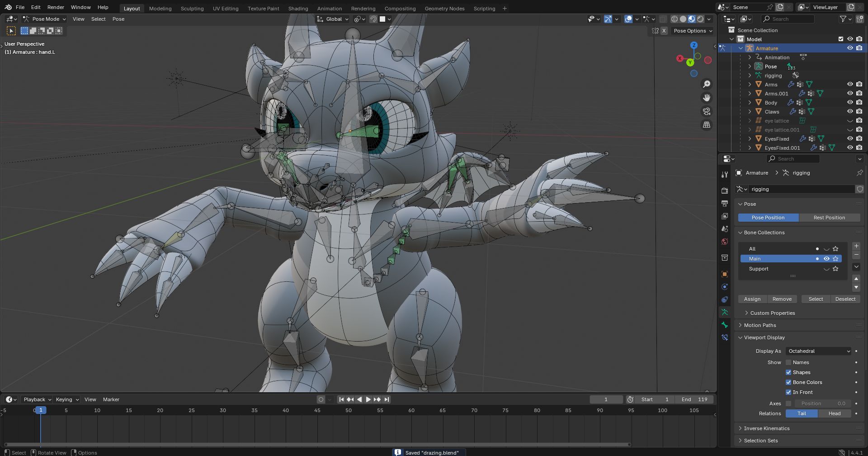Click the hand pan view icon
868x456 pixels.
point(707,98)
